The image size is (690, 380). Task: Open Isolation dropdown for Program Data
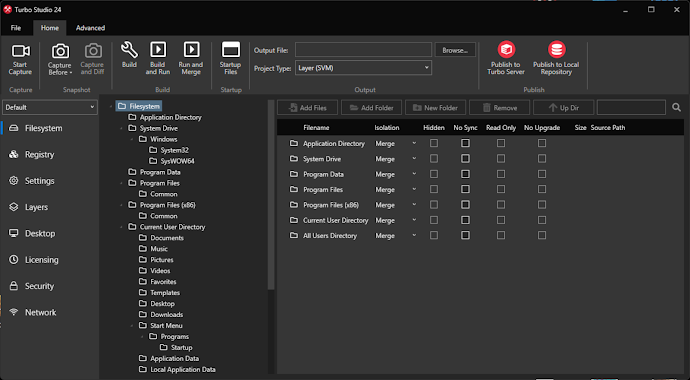[414, 174]
